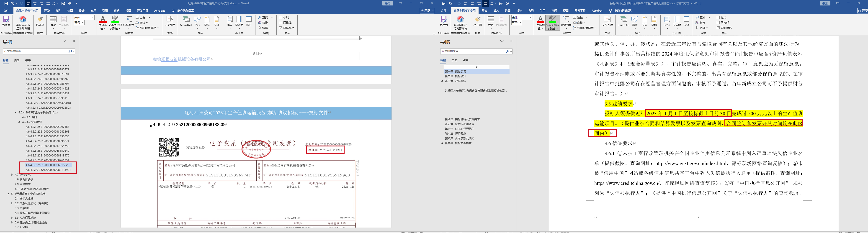Click 共享 share button in left window

point(427,10)
